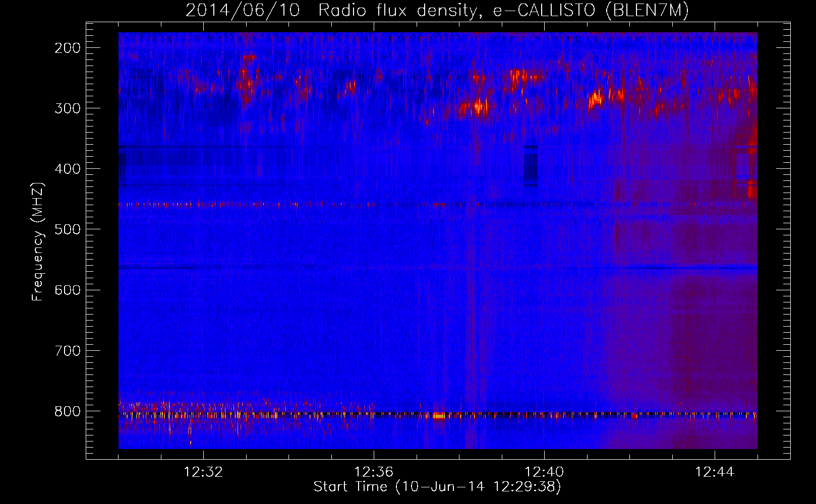Select the 'e-CALLISTO (BLEN7M)' station label in title
816x504 pixels.
click(x=591, y=11)
